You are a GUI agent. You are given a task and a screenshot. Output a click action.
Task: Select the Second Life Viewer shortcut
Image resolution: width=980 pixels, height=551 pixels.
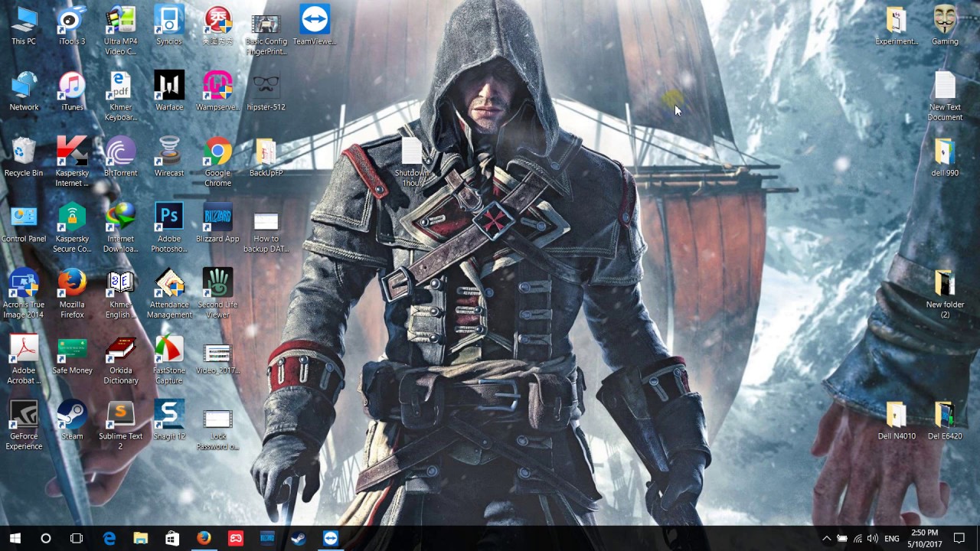(x=217, y=294)
